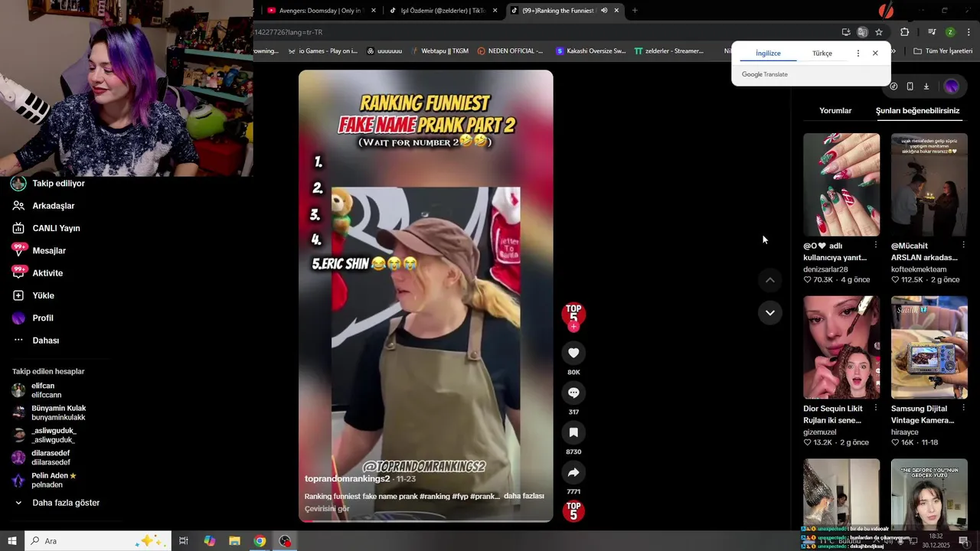The width and height of the screenshot is (980, 551).
Task: Open the TOP 5 creator avatar
Action: pos(573,313)
